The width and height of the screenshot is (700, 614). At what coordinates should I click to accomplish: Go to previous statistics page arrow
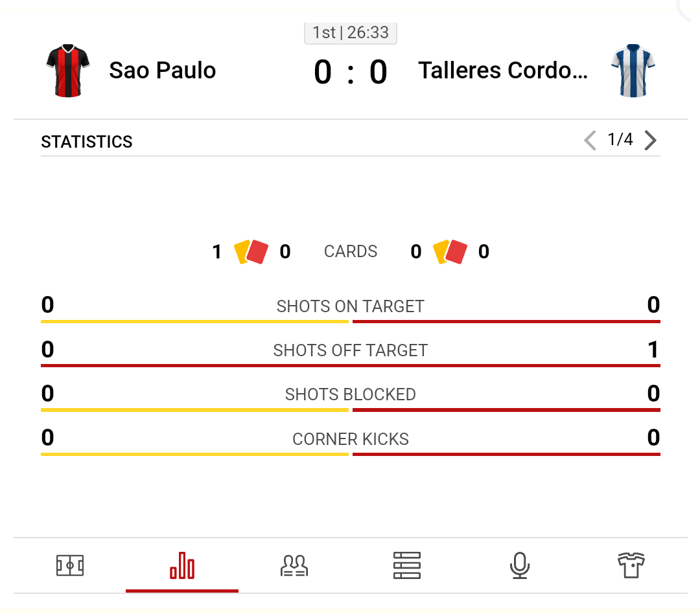click(590, 141)
